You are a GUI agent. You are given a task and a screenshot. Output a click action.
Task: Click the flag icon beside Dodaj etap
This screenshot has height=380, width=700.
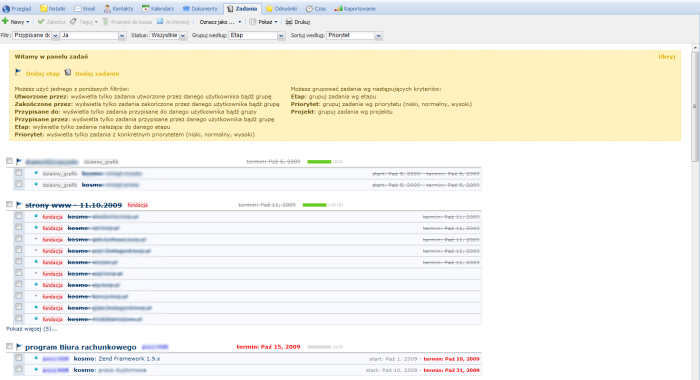tap(18, 72)
